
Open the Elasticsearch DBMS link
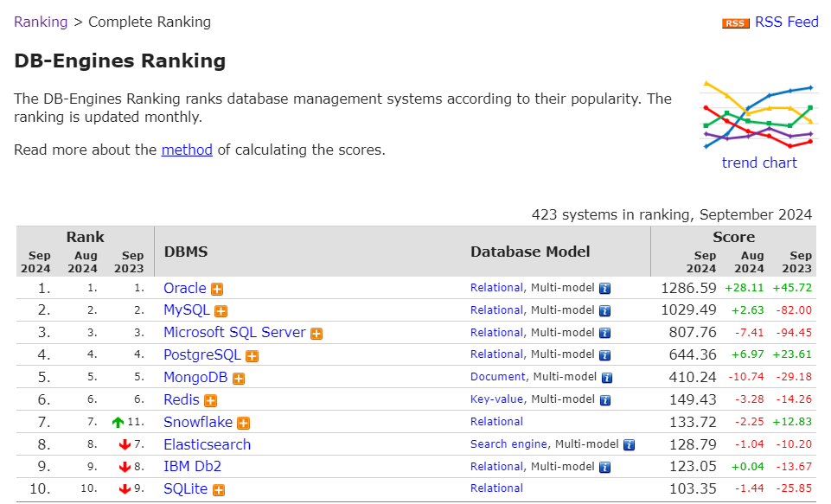(207, 444)
